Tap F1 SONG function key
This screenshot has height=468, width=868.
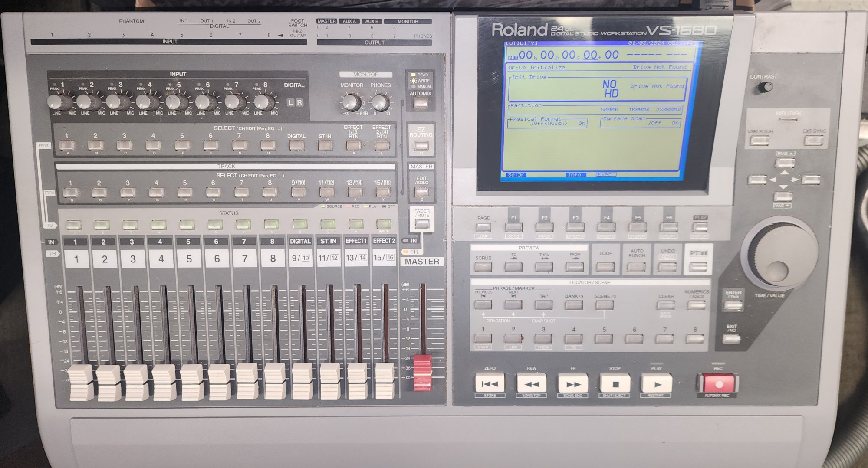click(x=514, y=227)
